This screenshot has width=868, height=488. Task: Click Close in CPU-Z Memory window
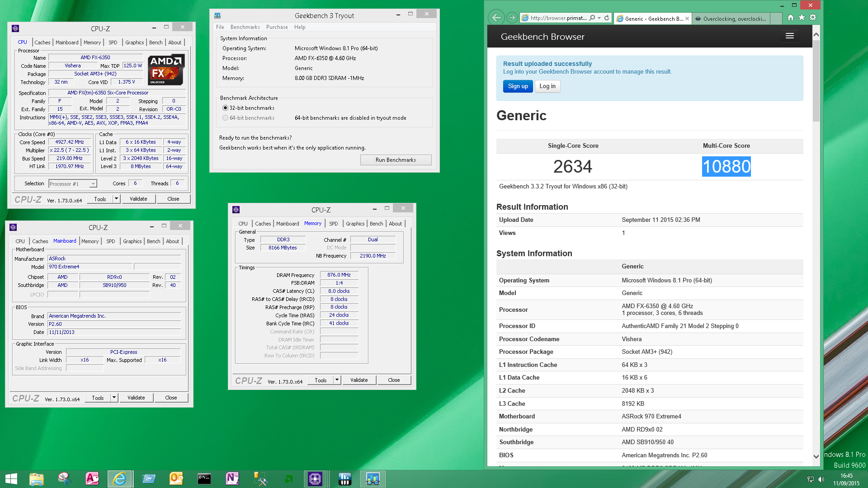point(394,380)
